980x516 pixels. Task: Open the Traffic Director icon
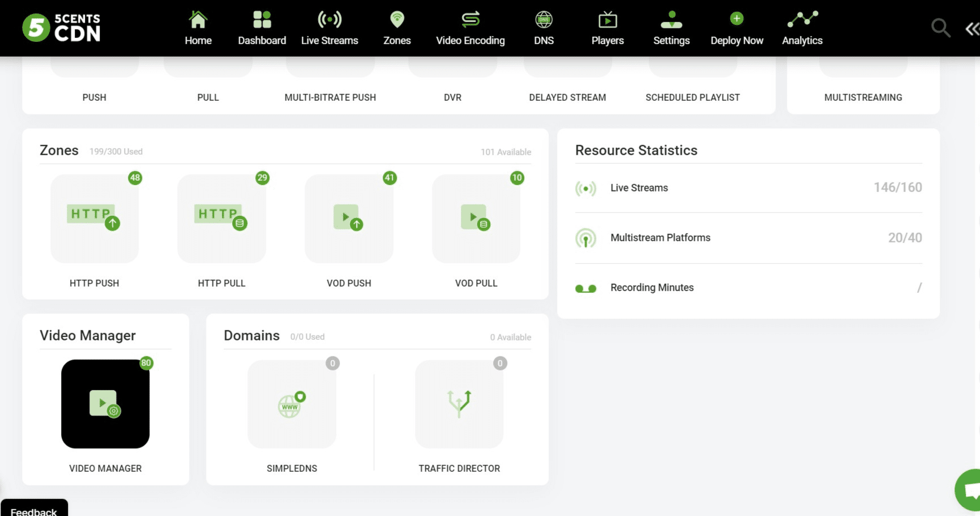coord(459,404)
